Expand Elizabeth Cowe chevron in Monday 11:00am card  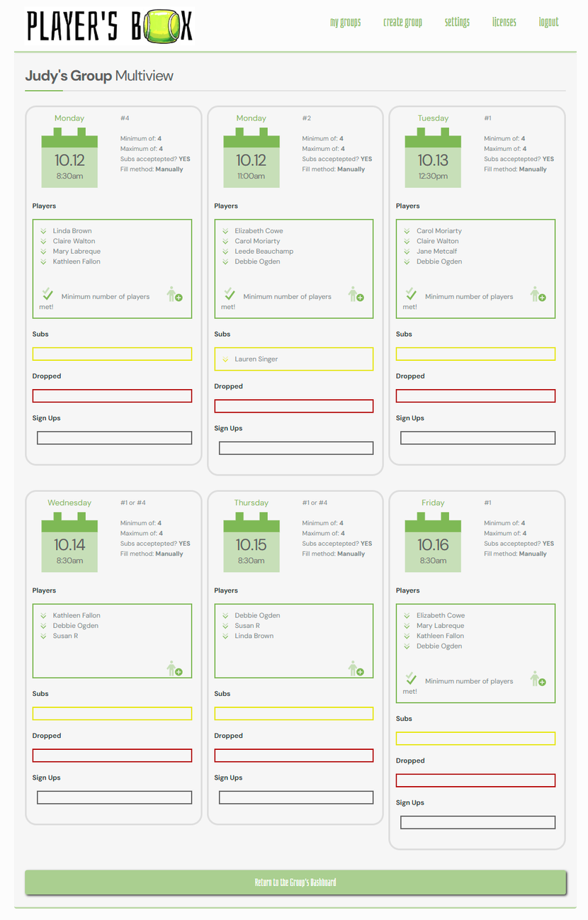tap(225, 231)
